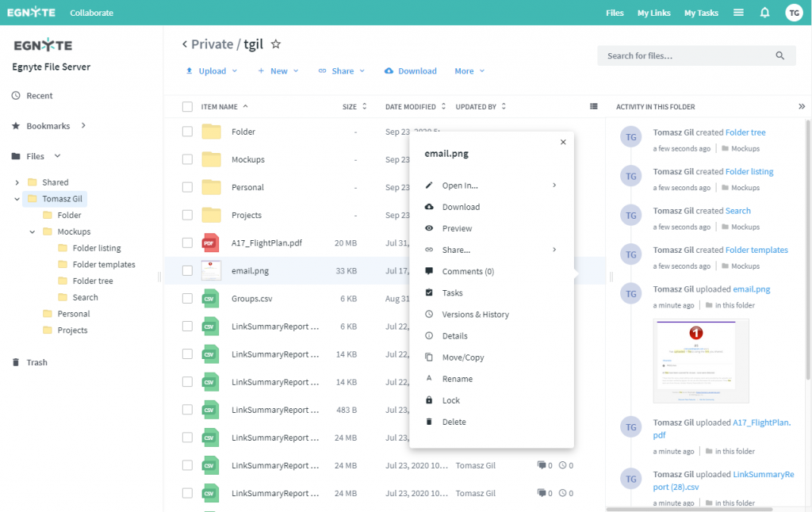This screenshot has width=812, height=512.
Task: Select the A17_FlightPlan.pdf checkbox
Action: 187,243
